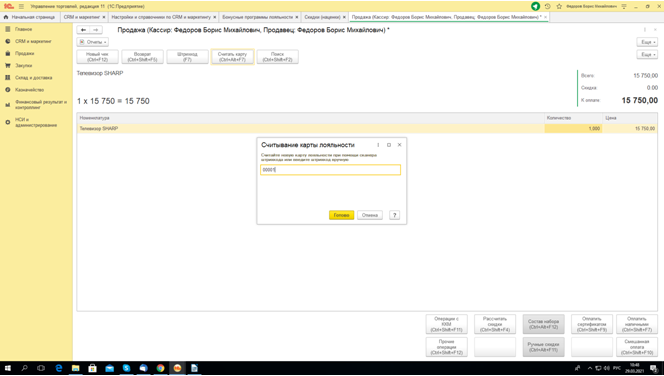The image size is (664, 376).
Task: Open favorites star icon in title bar
Action: [x=559, y=6]
